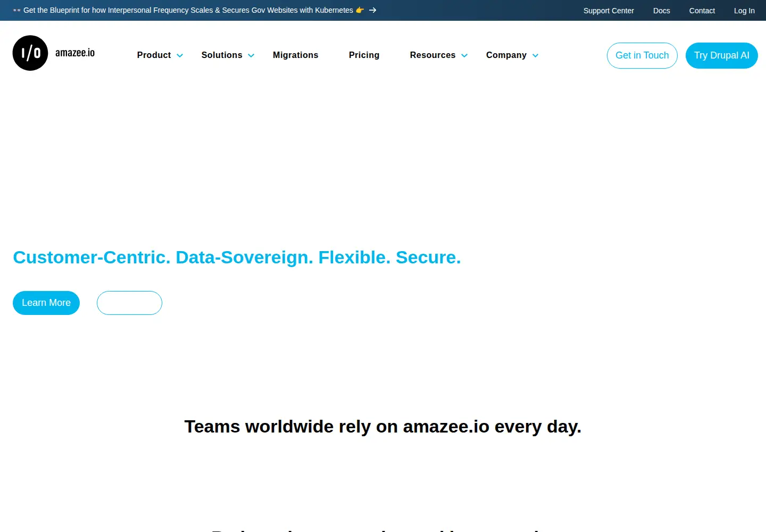Click the arrow icon in announcement banner
This screenshot has height=532, width=766.
pyautogui.click(x=373, y=10)
